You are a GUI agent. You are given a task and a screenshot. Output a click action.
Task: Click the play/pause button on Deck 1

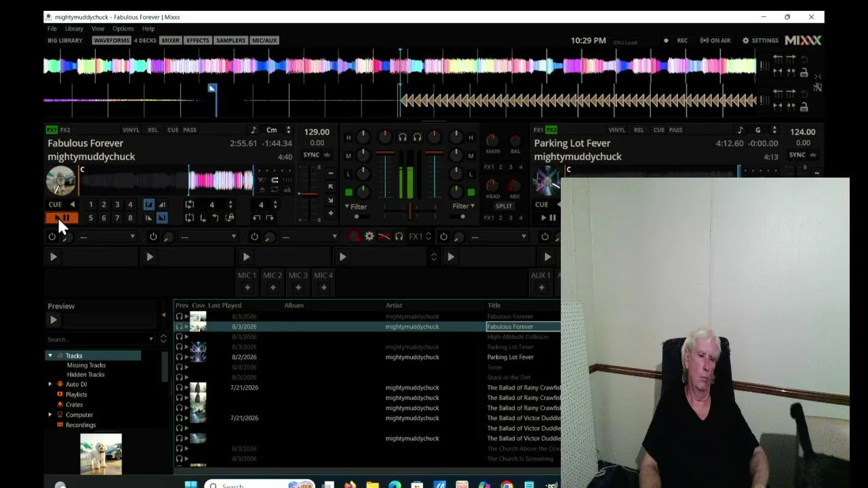(62, 218)
